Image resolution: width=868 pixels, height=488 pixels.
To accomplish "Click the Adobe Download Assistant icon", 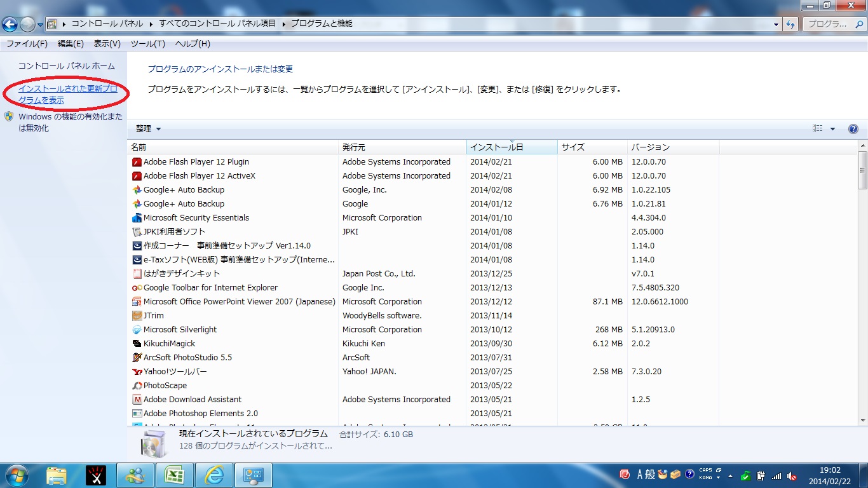I will coord(137,400).
